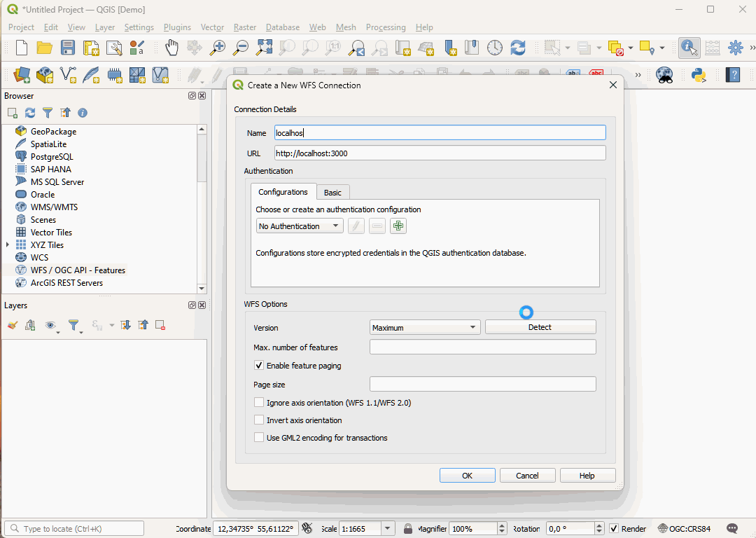Click the Type to locate search box

(74, 528)
